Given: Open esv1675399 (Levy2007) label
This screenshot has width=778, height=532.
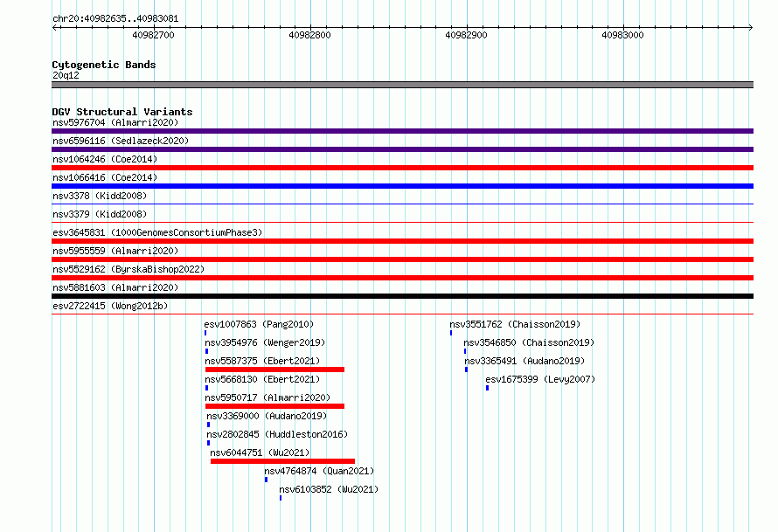Looking at the screenshot, I should tap(540, 379).
